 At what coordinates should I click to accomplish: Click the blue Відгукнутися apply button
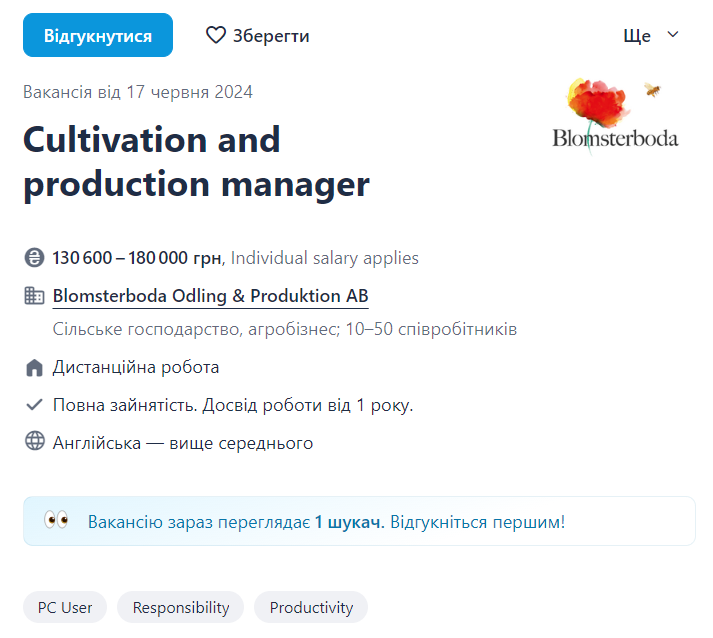(98, 36)
